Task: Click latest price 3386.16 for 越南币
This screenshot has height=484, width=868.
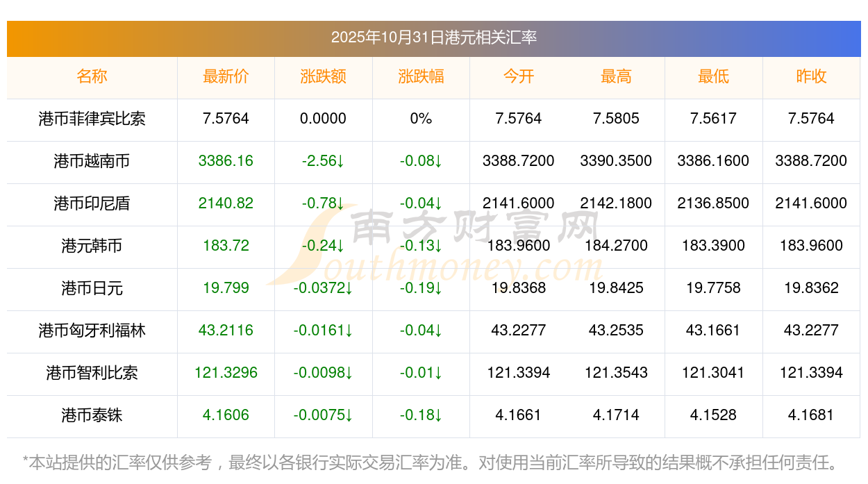Action: [226, 161]
